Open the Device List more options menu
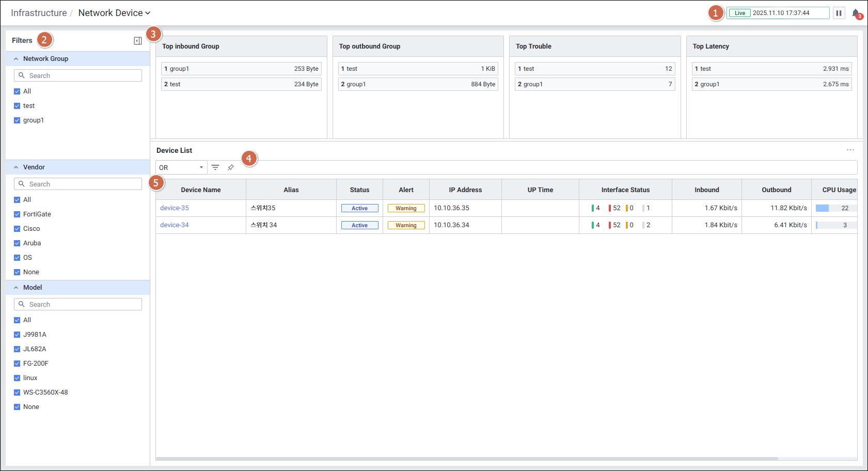Screen dimensions: 868x471 [x=850, y=150]
